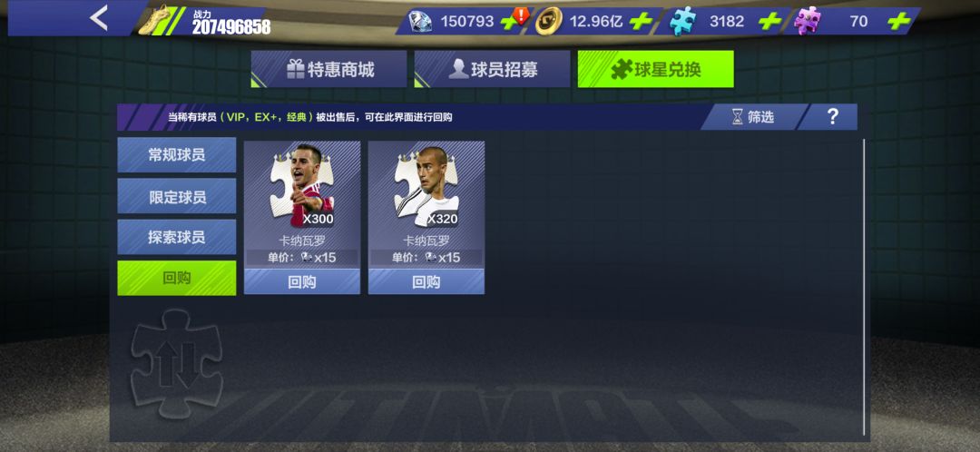This screenshot has height=452, width=980.
Task: Switch to the 特惠商城 tab
Action: [x=328, y=69]
